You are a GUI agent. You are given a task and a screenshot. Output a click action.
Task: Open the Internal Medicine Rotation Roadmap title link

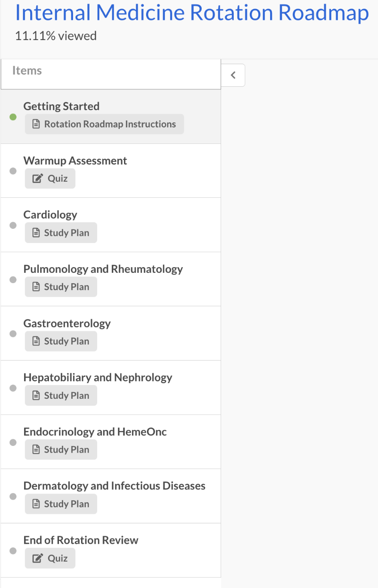[x=192, y=13]
